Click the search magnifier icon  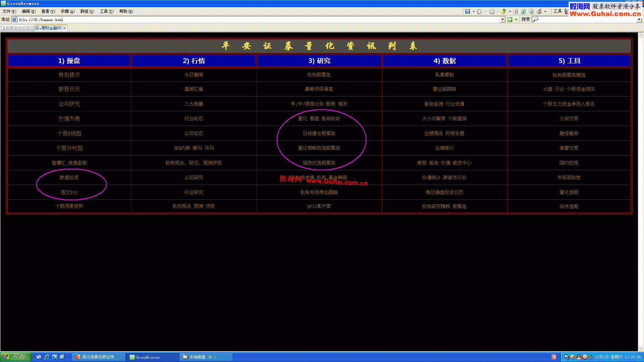535,19
